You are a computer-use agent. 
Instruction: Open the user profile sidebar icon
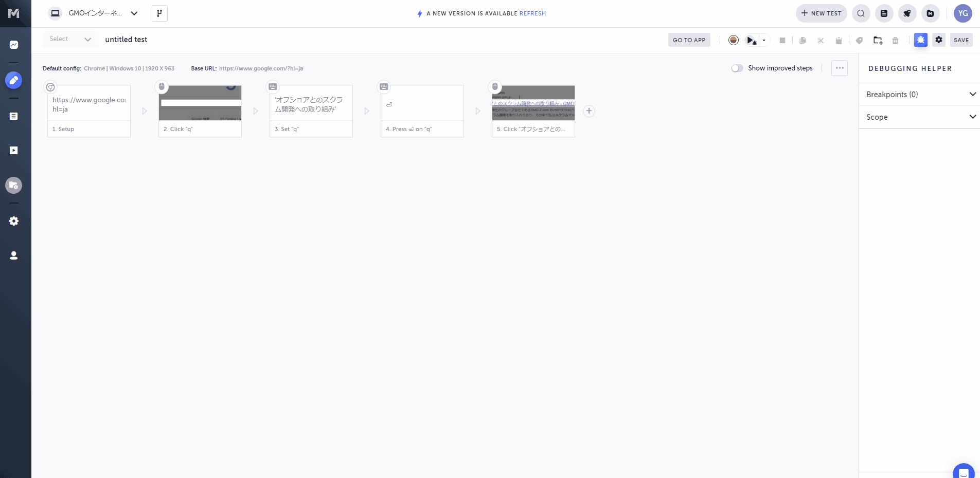(x=14, y=255)
